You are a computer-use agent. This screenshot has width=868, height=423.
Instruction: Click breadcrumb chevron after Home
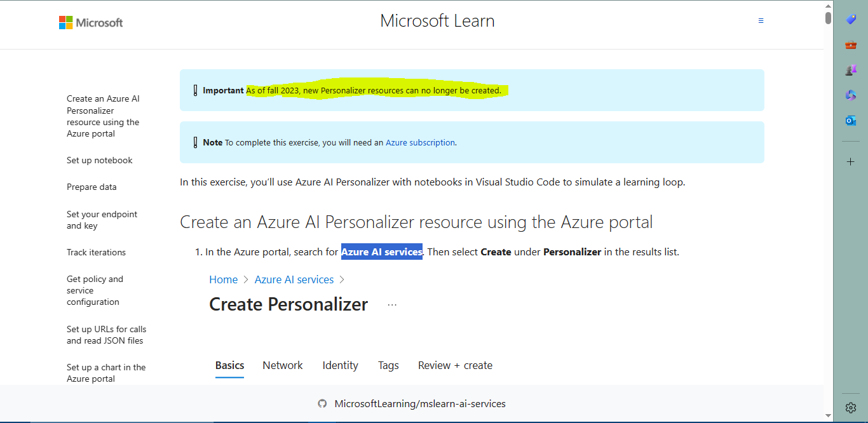click(x=246, y=279)
